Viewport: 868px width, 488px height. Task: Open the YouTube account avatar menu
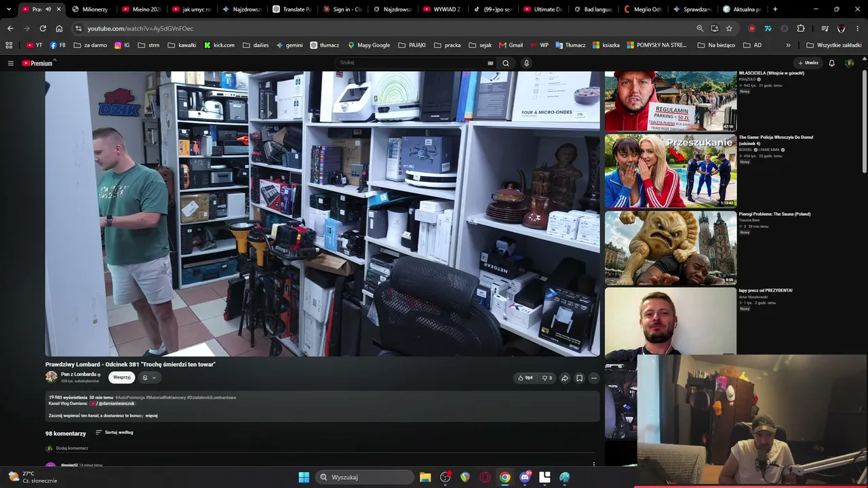[x=849, y=63]
